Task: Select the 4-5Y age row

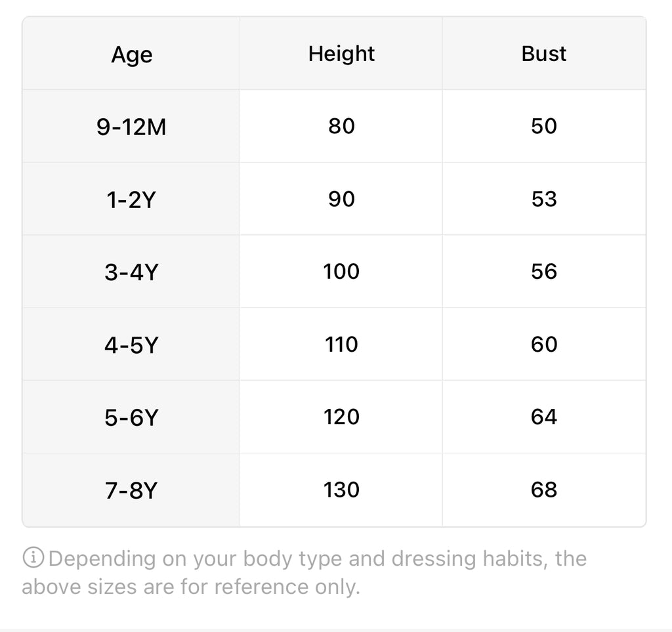Action: click(131, 345)
